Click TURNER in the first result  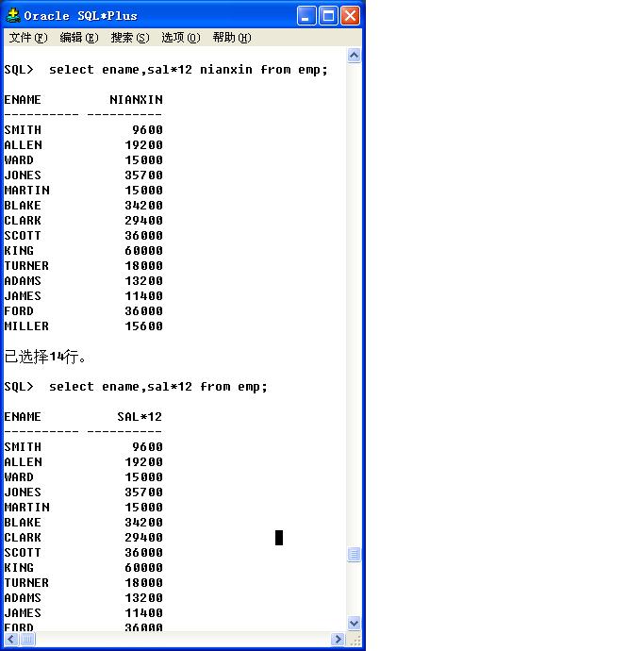(26, 266)
